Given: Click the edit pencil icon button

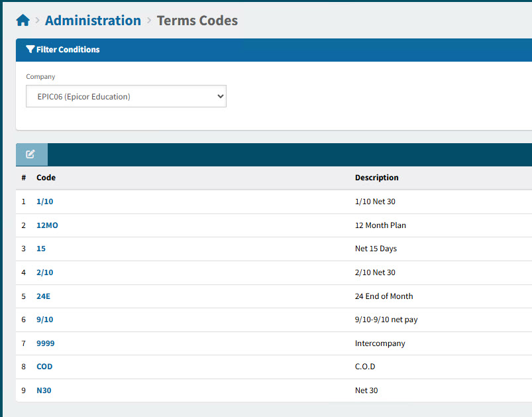Looking at the screenshot, I should [31, 154].
